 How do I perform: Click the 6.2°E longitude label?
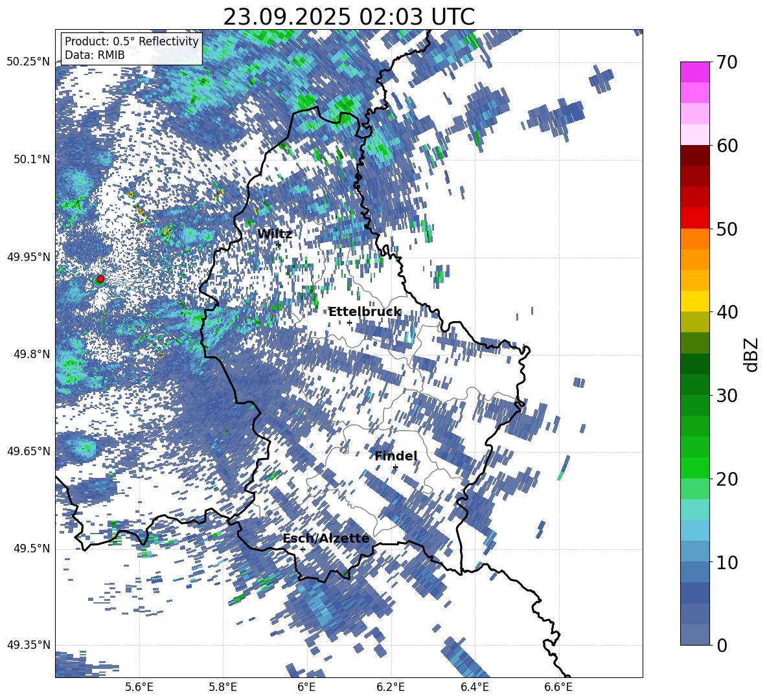tap(391, 687)
